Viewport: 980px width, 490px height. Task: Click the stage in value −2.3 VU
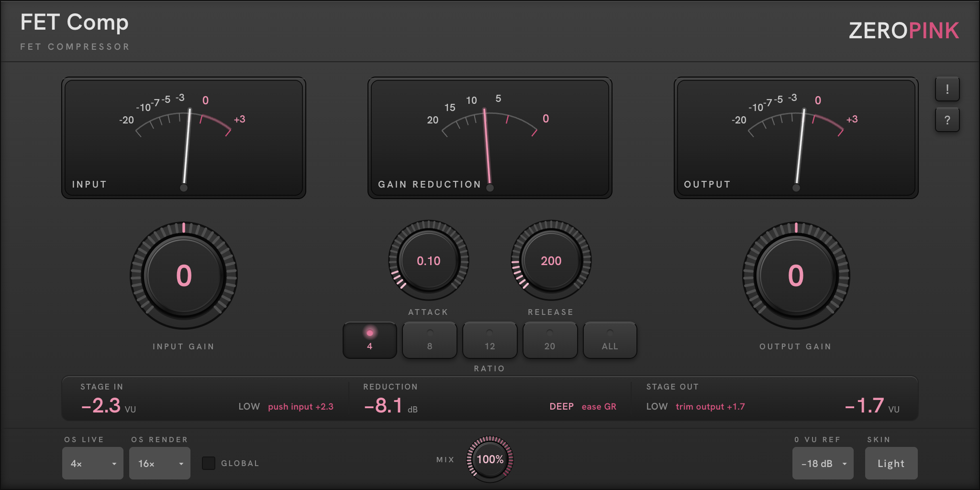point(109,406)
